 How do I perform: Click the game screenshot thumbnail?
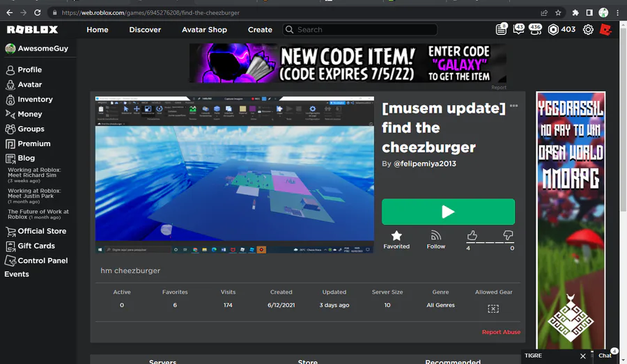coord(235,175)
